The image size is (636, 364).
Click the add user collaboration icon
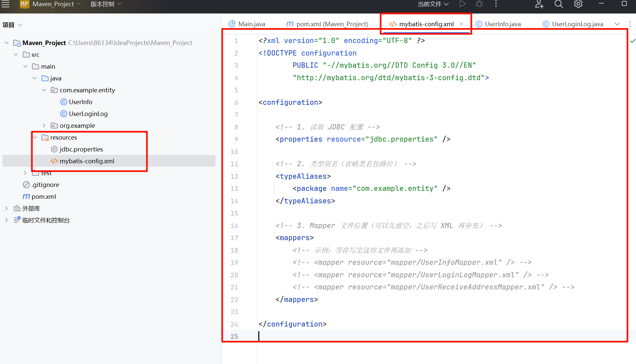[539, 4]
